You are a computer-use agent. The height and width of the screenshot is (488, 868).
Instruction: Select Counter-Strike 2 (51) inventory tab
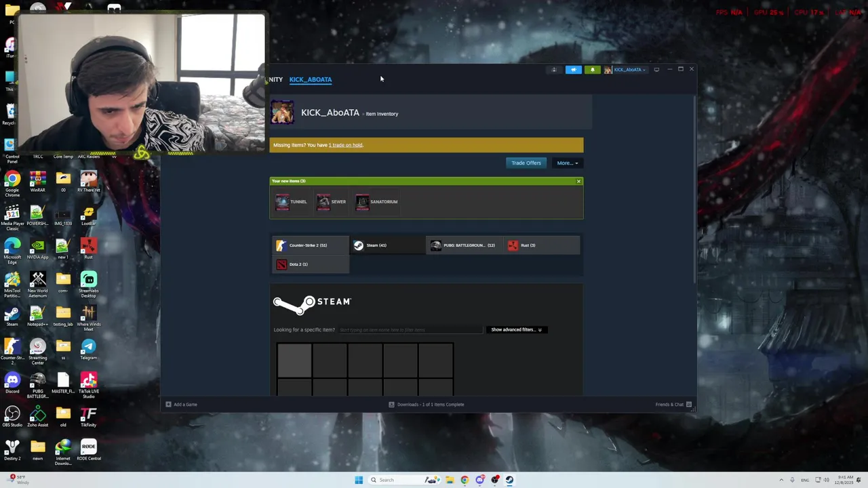point(311,245)
